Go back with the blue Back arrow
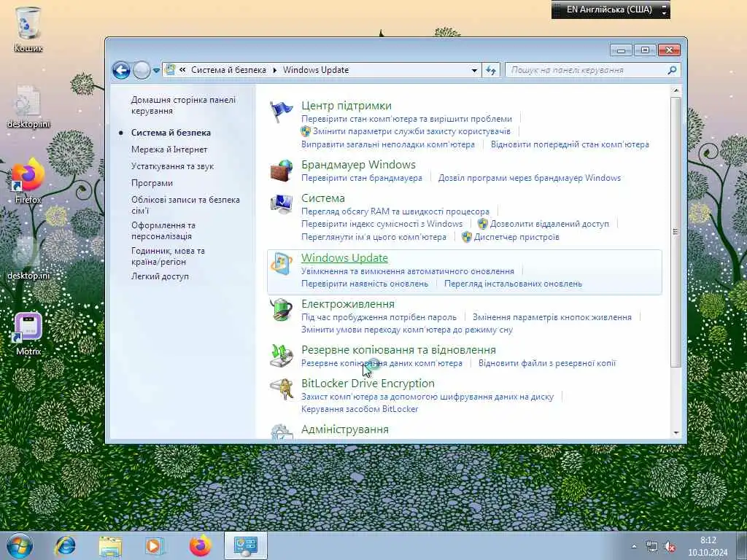The height and width of the screenshot is (560, 747). tap(121, 71)
